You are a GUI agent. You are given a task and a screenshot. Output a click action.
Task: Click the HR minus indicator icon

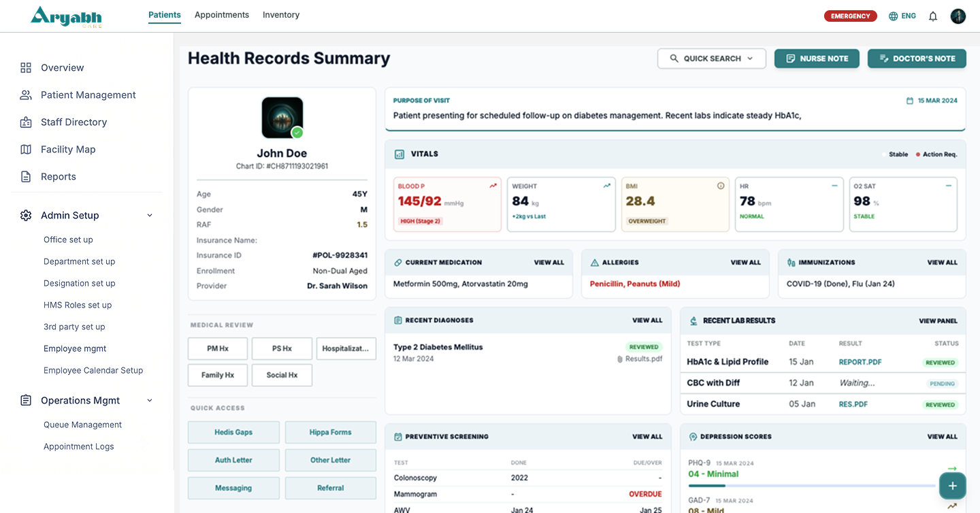(x=834, y=186)
